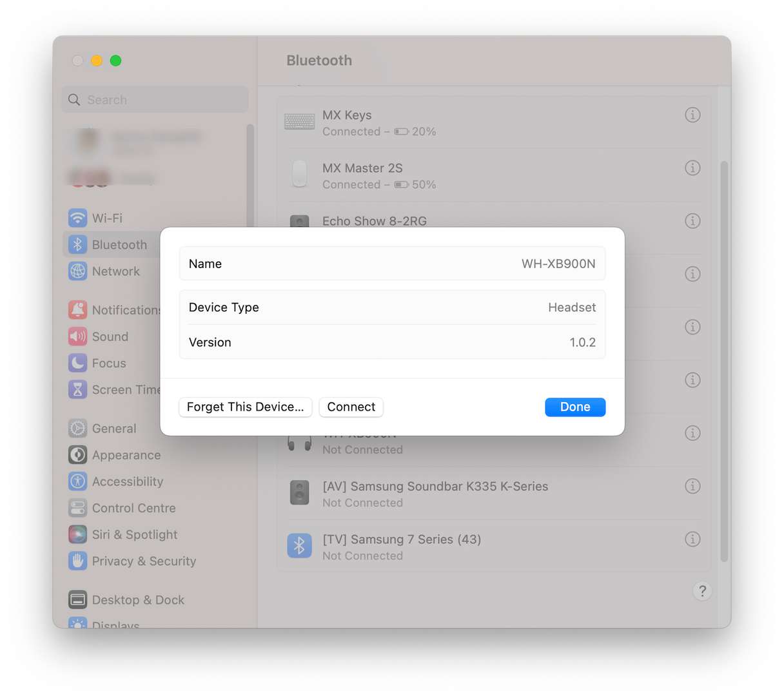Click the Samsung TV Bluetooth icon

[299, 546]
